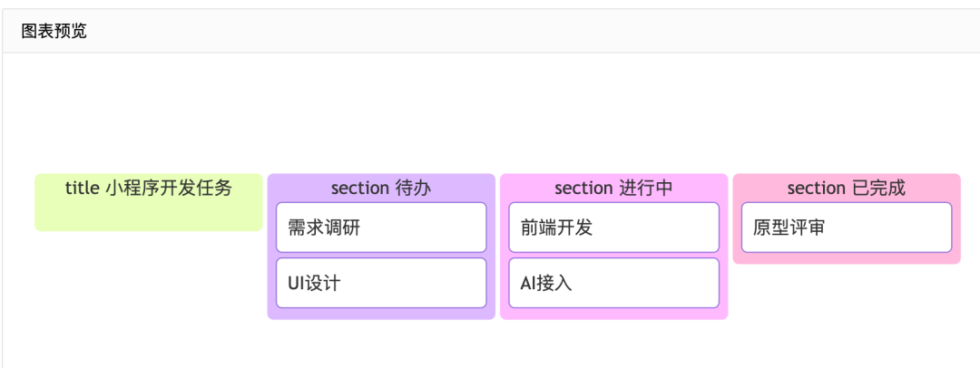Open the 原型评审 task card
Viewport: 980px width, 368px height.
[847, 228]
